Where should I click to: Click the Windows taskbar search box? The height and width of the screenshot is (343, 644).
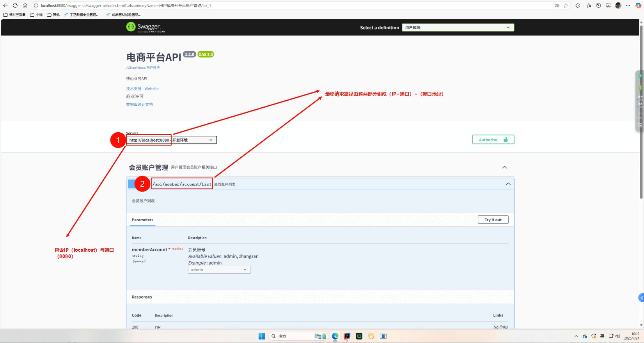click(x=291, y=336)
